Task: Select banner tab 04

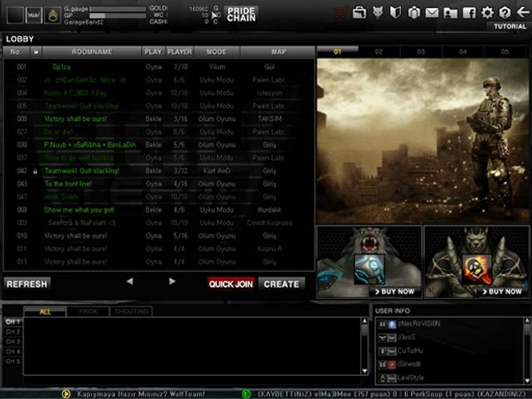Action: 463,52
